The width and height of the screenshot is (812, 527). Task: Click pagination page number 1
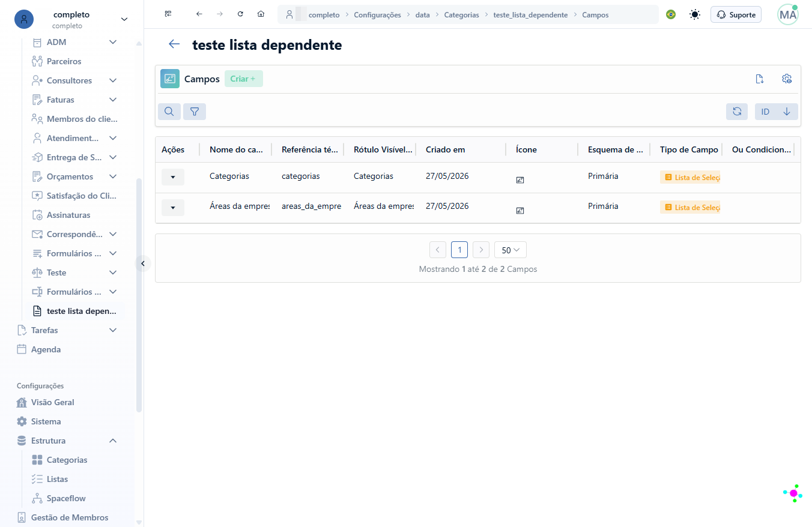pos(459,250)
